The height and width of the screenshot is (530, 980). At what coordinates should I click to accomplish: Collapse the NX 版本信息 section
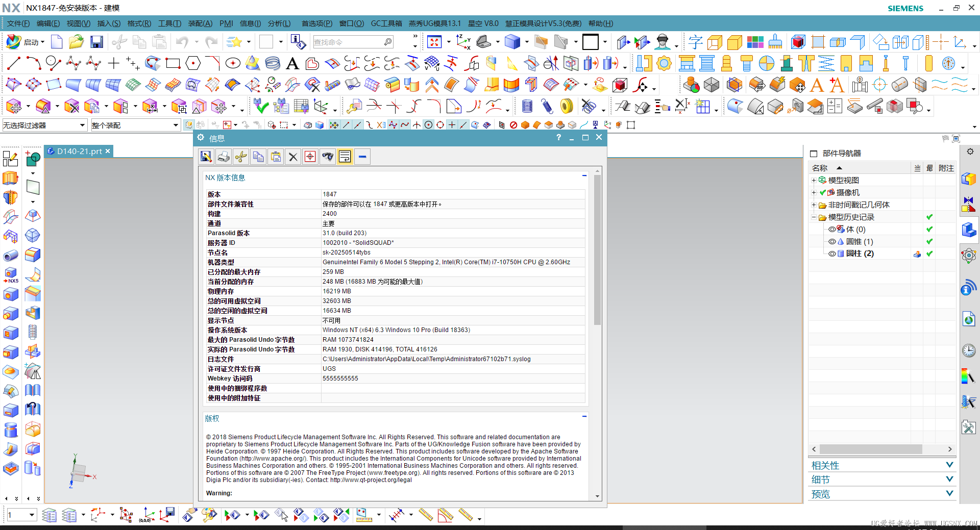(584, 175)
